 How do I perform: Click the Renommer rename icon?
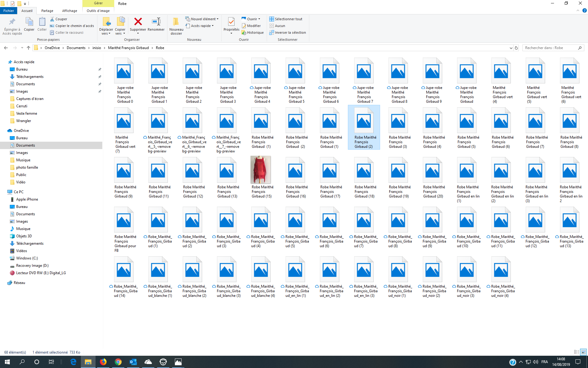(x=156, y=22)
